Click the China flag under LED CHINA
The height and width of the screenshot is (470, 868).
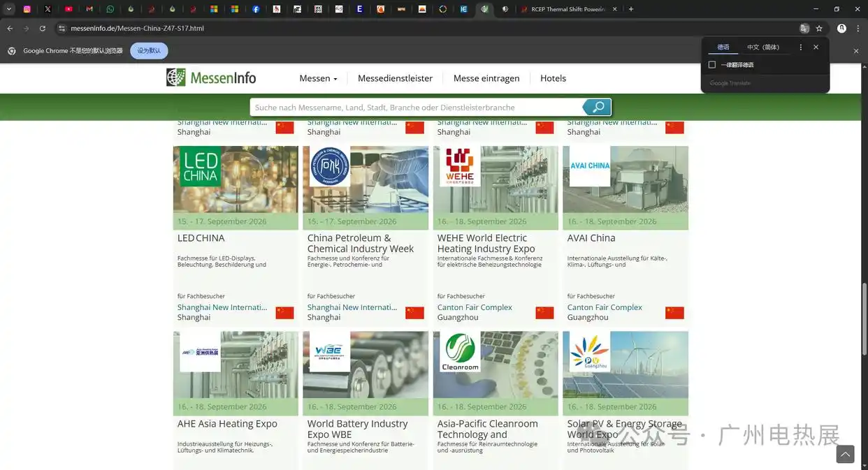tap(284, 312)
